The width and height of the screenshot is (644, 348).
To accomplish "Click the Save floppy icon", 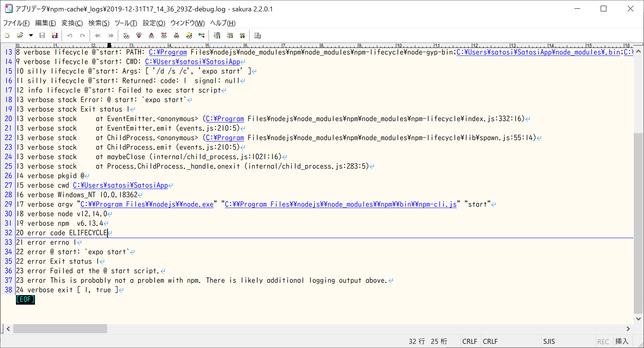I will click(x=42, y=35).
